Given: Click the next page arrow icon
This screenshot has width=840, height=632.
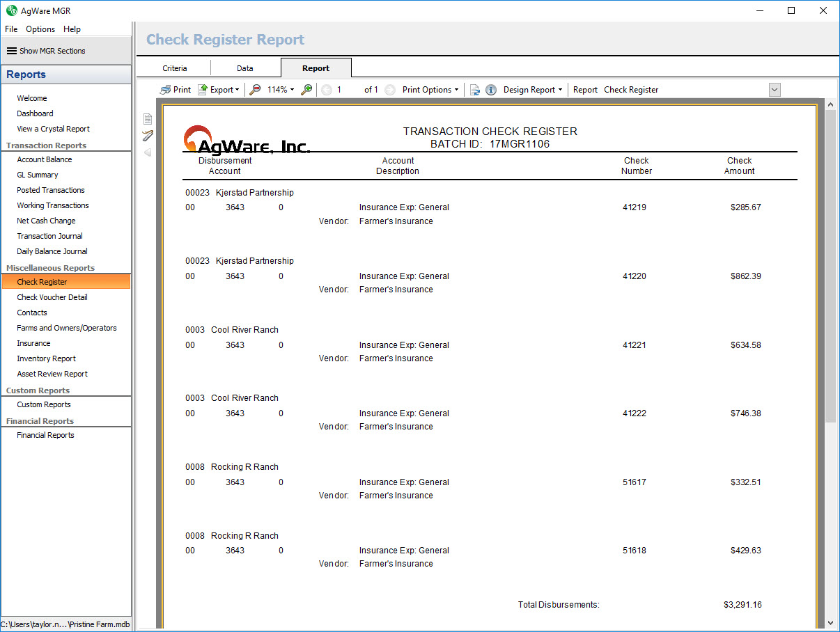Looking at the screenshot, I should (x=390, y=90).
